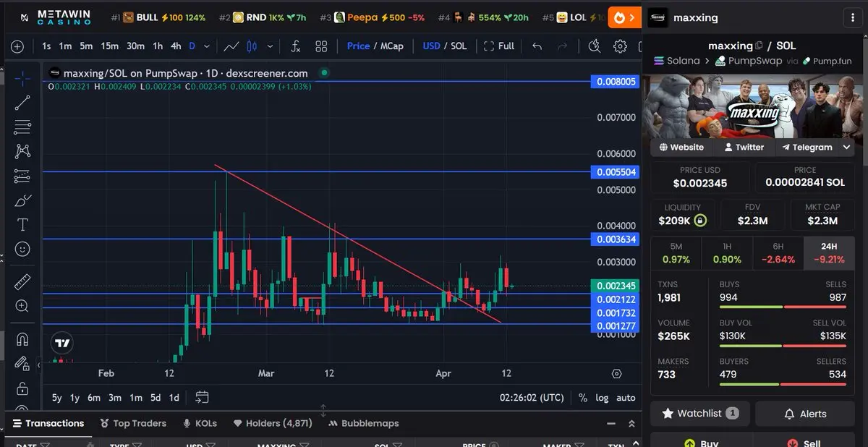Set the interval to 1s

click(x=46, y=46)
